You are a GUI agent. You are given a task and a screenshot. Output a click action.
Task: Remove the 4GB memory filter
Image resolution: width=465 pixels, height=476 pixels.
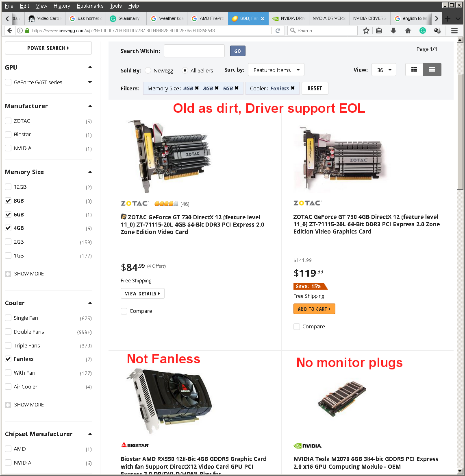(197, 88)
